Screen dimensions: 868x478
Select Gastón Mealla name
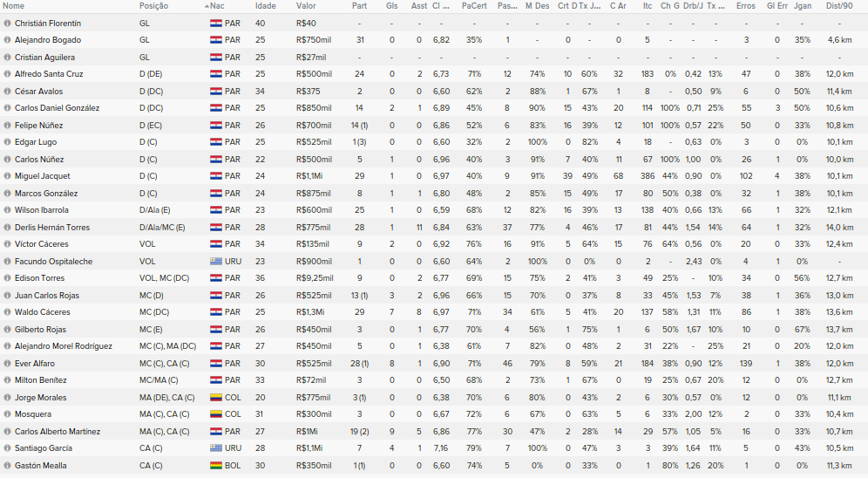point(40,465)
